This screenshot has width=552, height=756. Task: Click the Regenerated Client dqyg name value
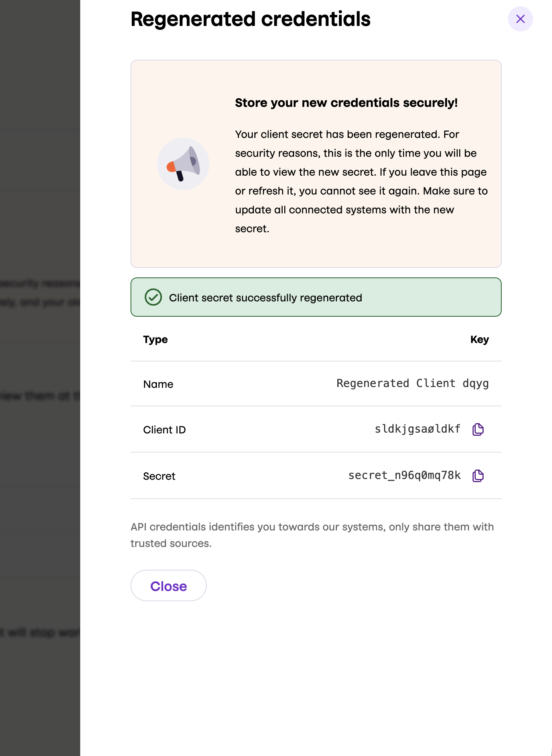pos(412,384)
